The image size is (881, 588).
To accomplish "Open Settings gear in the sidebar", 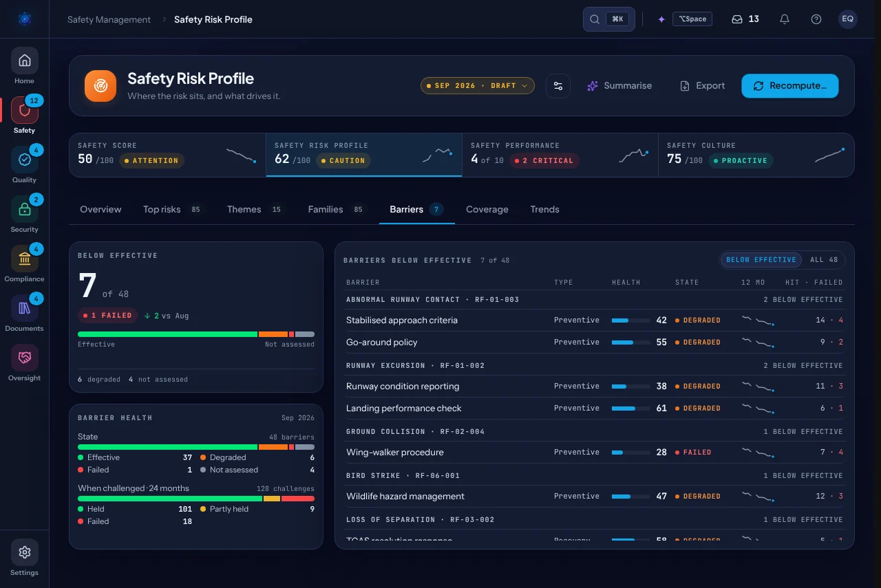I will (24, 552).
